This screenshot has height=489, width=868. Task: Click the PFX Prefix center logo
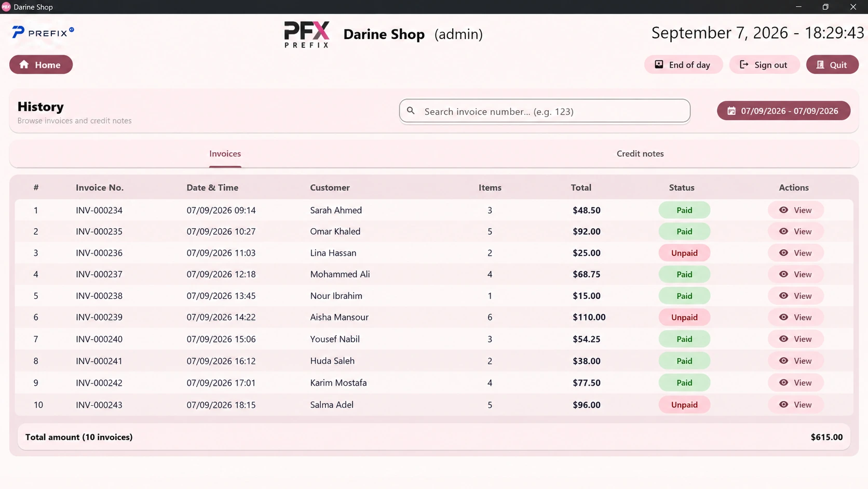(x=307, y=34)
